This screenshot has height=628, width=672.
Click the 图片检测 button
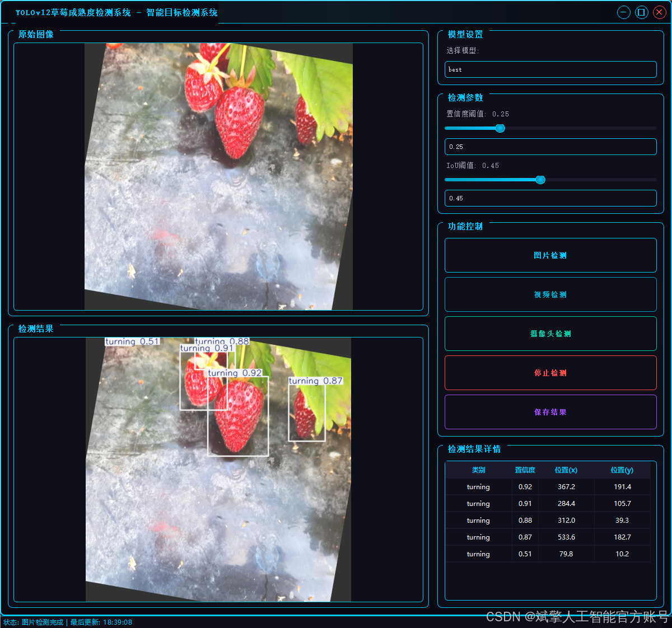[x=550, y=255]
